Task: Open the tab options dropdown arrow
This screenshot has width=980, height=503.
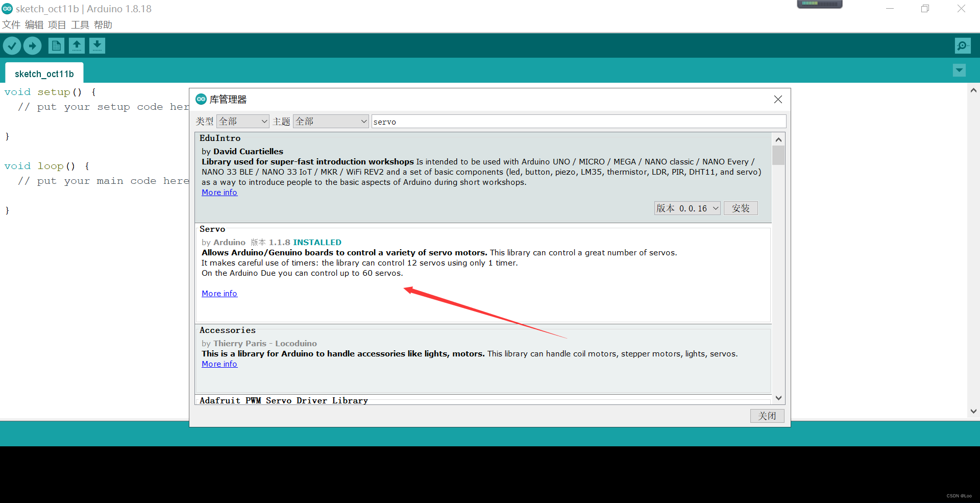Action: tap(959, 70)
